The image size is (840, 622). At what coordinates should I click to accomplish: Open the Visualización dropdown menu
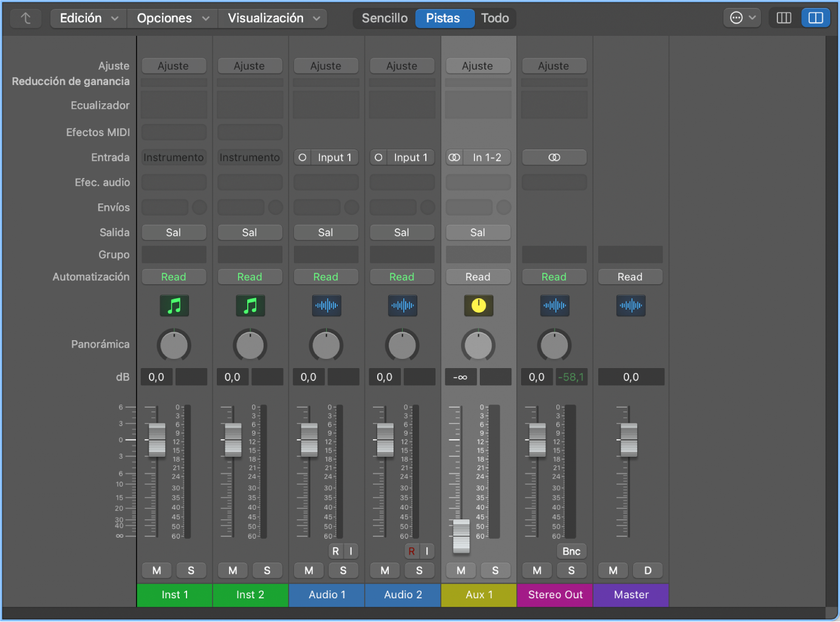(273, 18)
